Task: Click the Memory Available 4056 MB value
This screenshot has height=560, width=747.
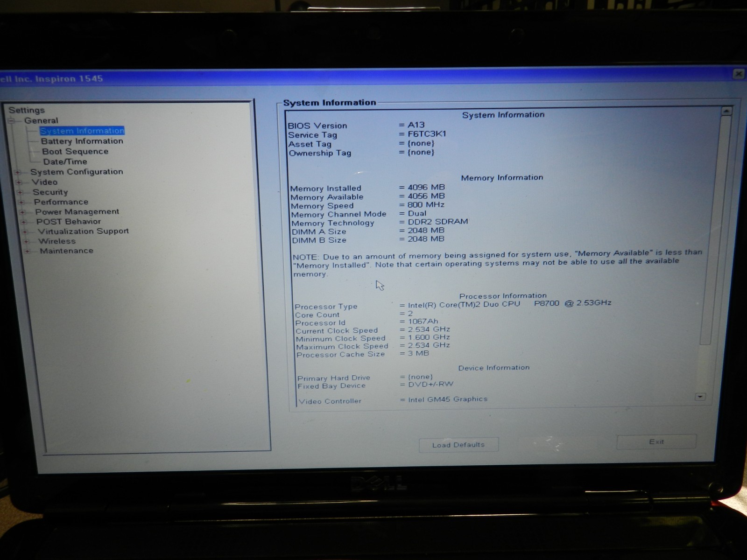Action: click(x=426, y=196)
